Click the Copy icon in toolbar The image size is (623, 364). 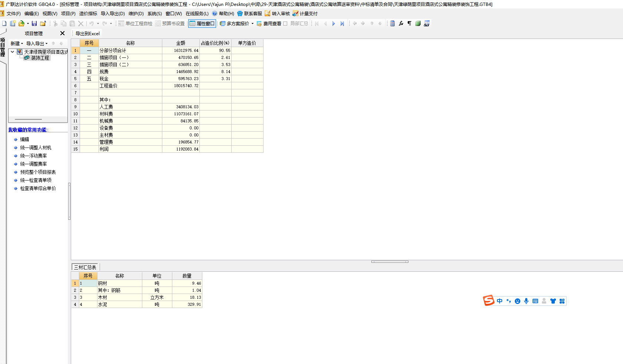coord(64,23)
